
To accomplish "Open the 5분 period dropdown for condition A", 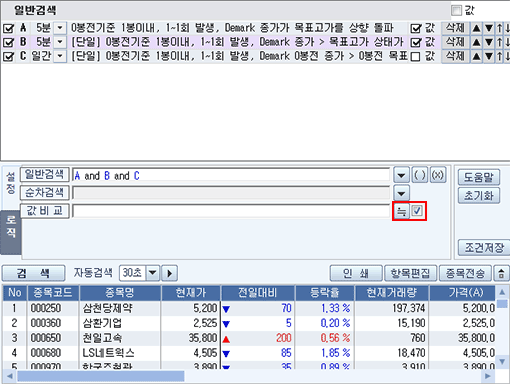I will coord(60,28).
